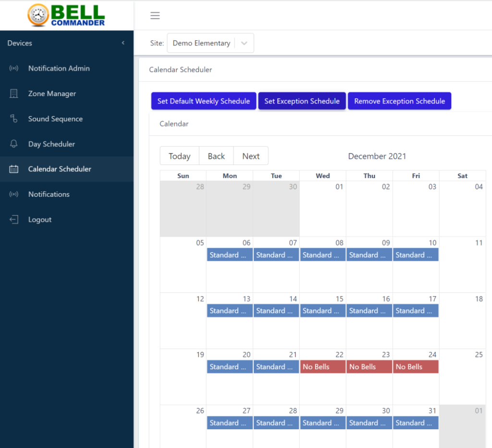Image resolution: width=492 pixels, height=448 pixels.
Task: Click the Notifications broadcast icon in sidebar
Action: coord(14,194)
